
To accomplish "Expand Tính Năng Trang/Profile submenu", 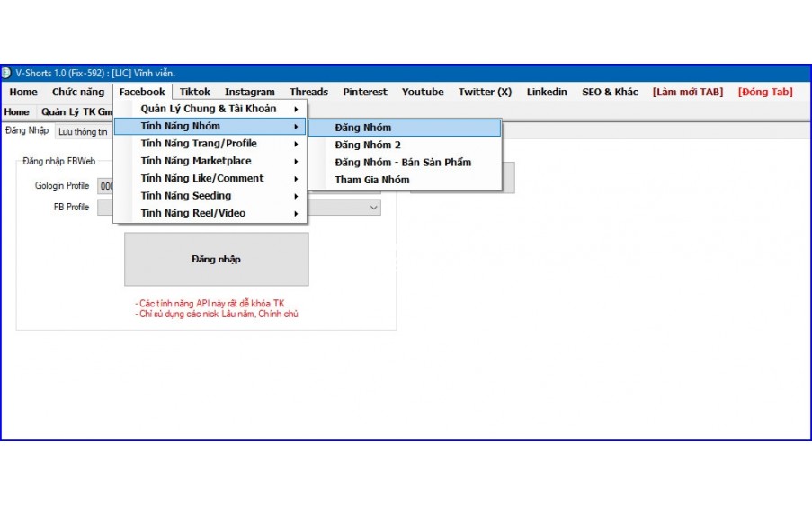I will 210,144.
